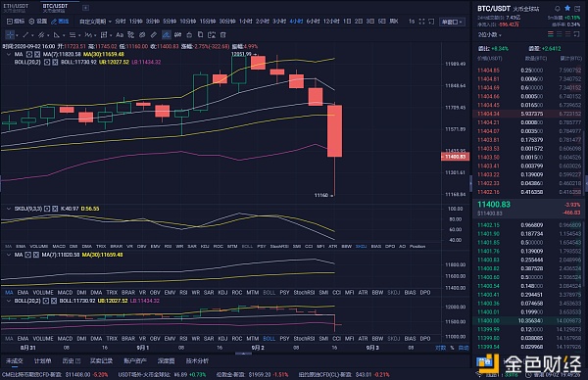The width and height of the screenshot is (588, 380).
Task: Collapse the MA legend chevron on main chart
Action: coord(9,54)
